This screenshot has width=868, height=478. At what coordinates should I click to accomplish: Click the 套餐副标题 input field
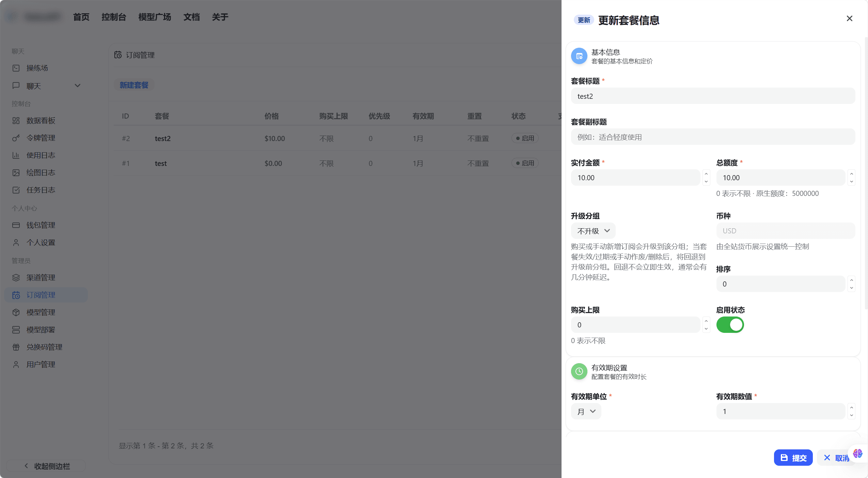(712, 137)
